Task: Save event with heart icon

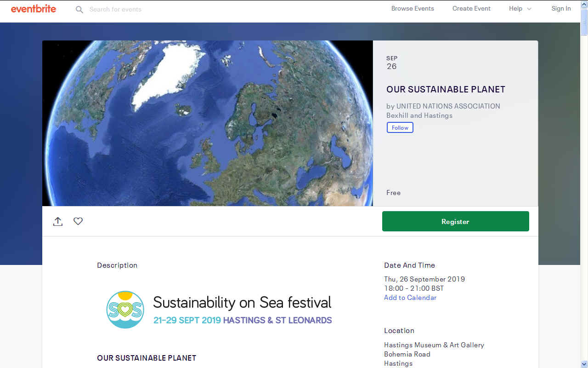Action: [x=78, y=221]
